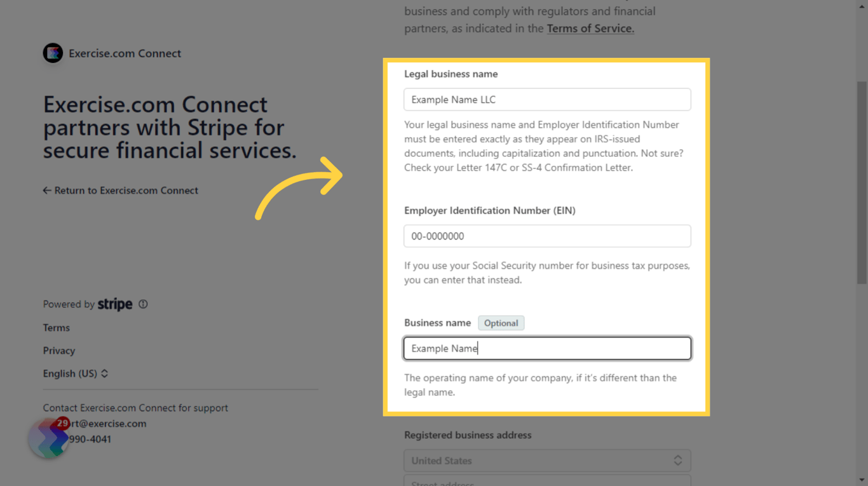
Task: Click the scrollbar down arrow
Action: pos(862,480)
